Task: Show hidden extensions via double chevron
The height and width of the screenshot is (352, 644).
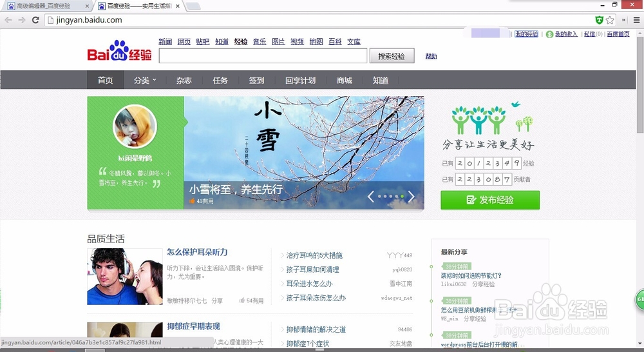Action: coord(623,20)
